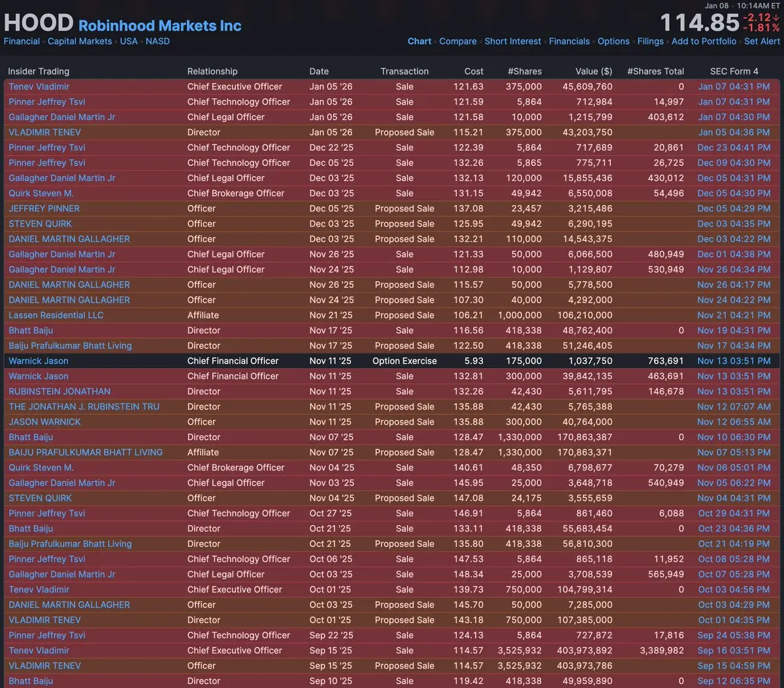Viewport: 784px width, 688px height.
Task: Select the Option Exercise transaction cell
Action: 404,361
